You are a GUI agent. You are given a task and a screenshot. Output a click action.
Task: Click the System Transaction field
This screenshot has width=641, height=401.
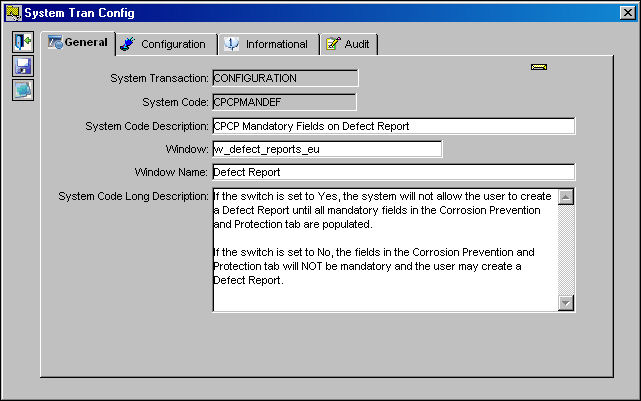point(285,78)
